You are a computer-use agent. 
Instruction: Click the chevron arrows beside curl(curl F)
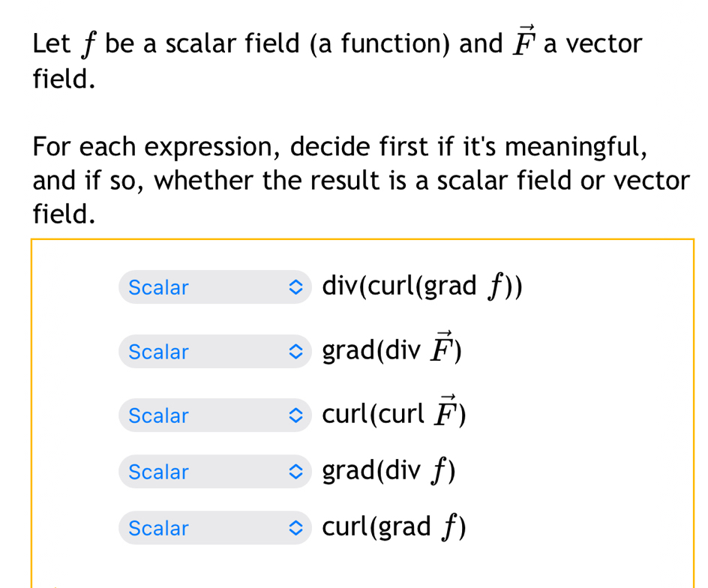click(x=297, y=415)
